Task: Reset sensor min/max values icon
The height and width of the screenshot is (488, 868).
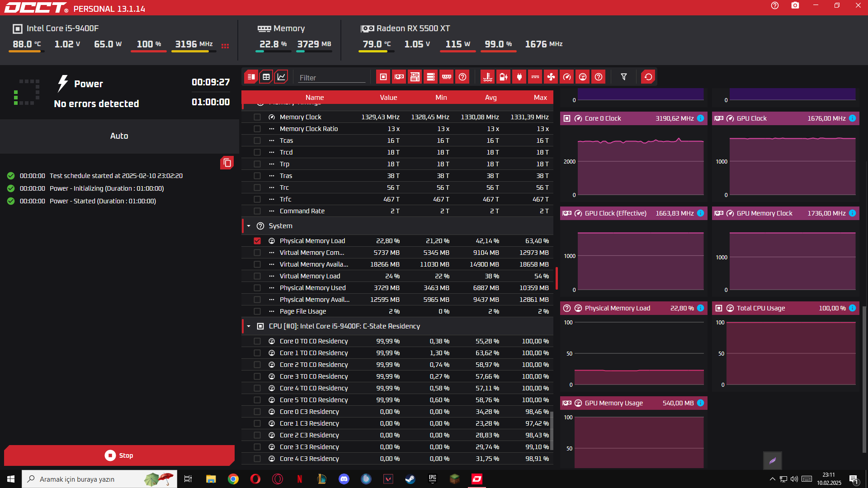Action: coord(648,77)
